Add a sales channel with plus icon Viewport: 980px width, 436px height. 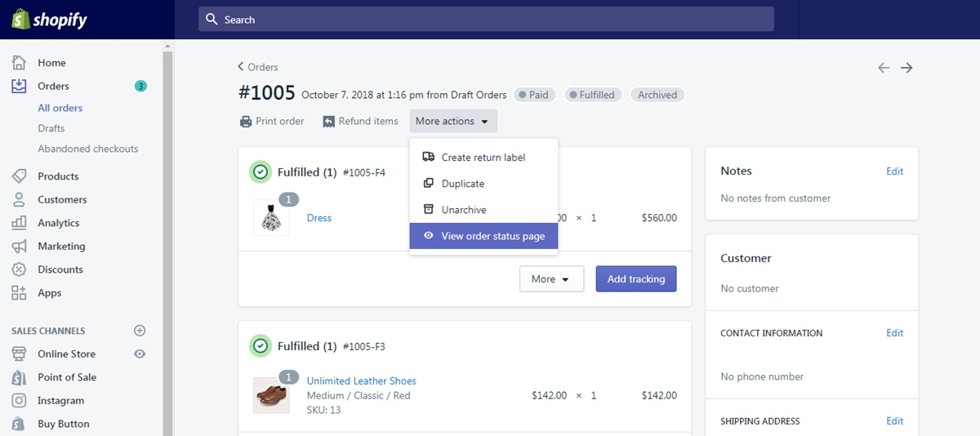coord(140,331)
